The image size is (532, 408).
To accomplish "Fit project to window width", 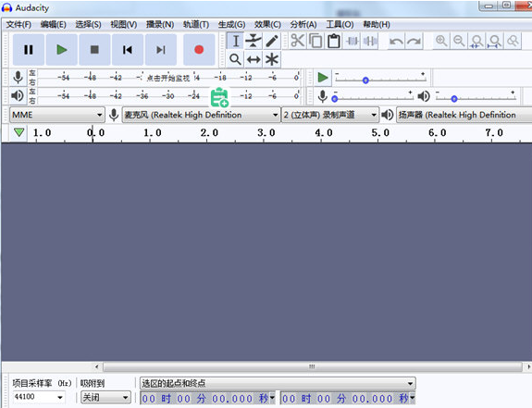I will point(495,41).
